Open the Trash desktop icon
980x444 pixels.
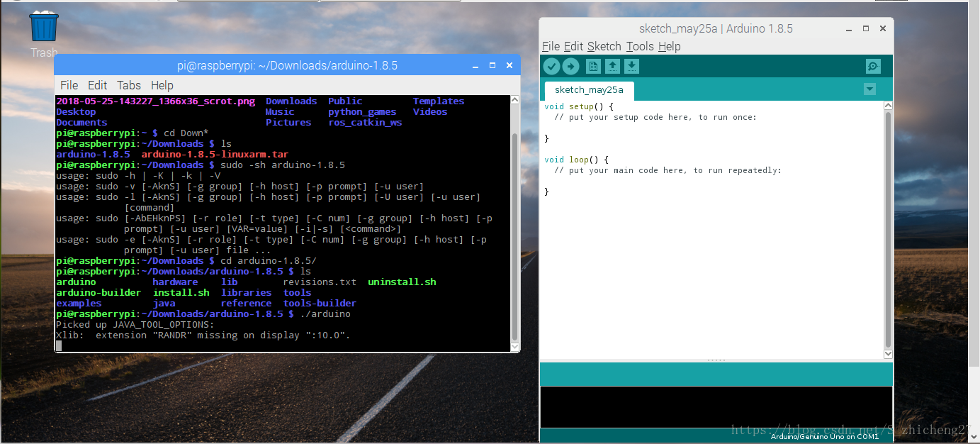44,34
